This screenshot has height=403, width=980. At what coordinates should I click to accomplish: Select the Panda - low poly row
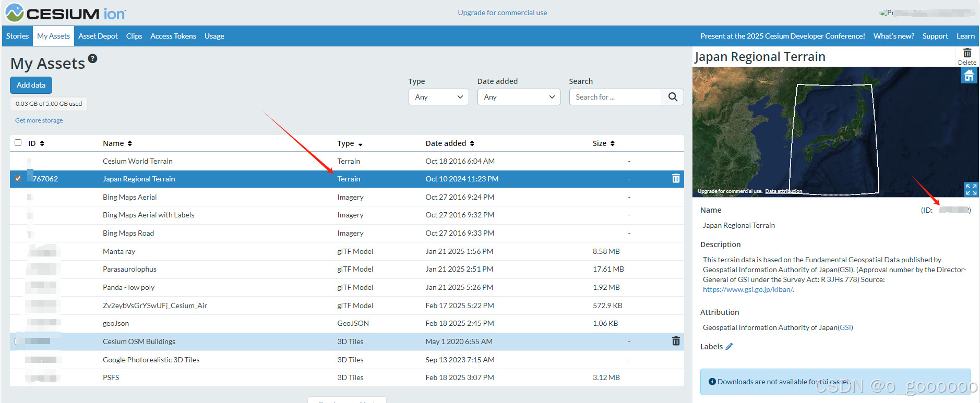pyautogui.click(x=347, y=287)
